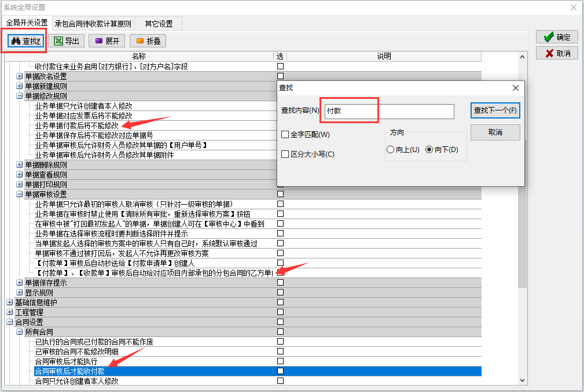The image size is (584, 392).
Task: Select the 向上(U) direction radio button
Action: [x=390, y=150]
